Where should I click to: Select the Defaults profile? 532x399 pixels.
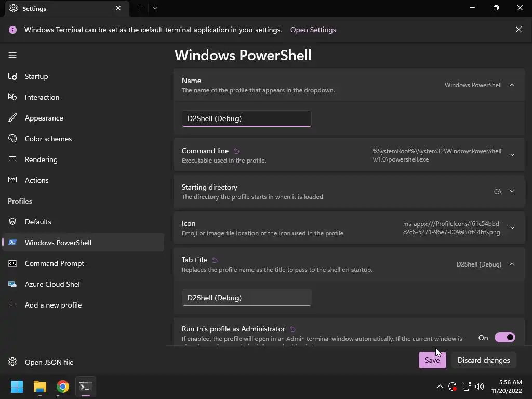(83, 221)
